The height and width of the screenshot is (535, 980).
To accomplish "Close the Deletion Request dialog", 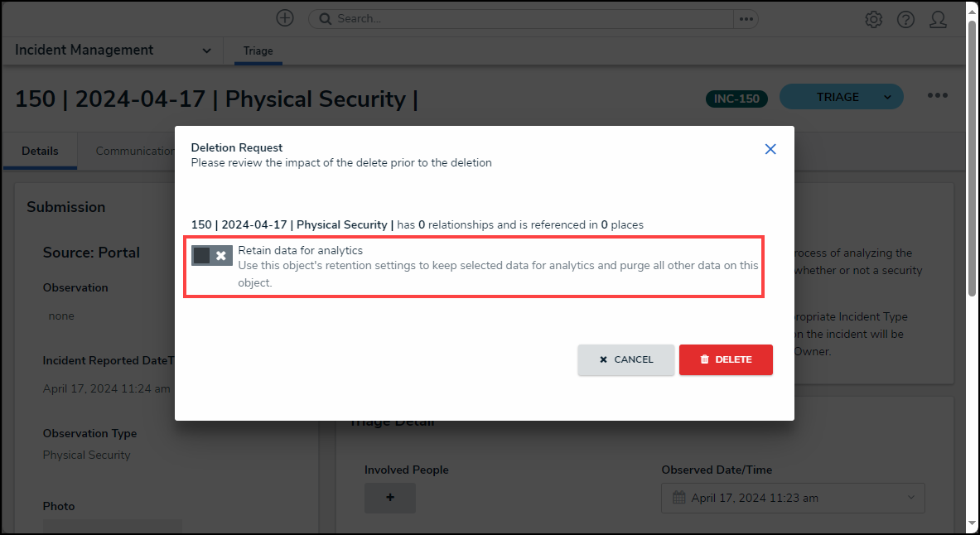I will point(770,149).
